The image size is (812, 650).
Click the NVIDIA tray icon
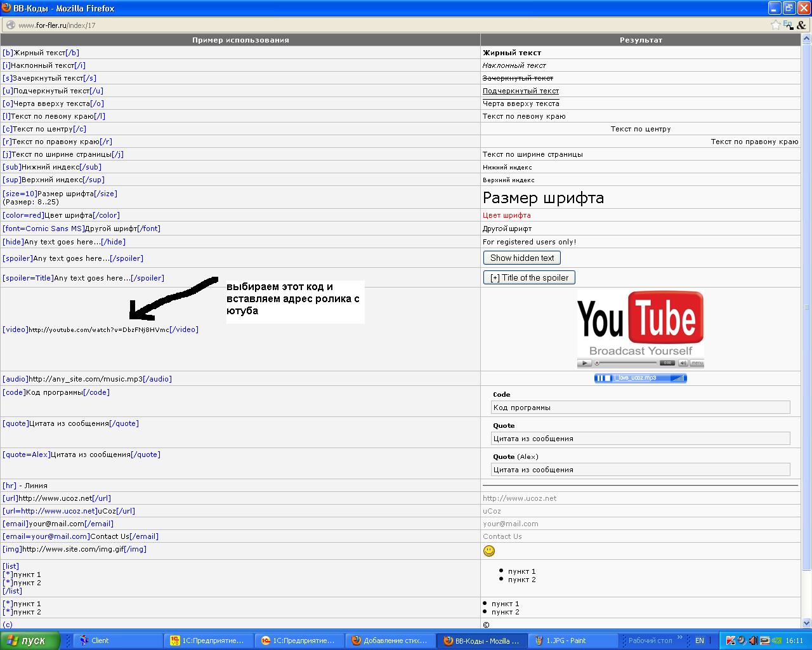point(776,640)
